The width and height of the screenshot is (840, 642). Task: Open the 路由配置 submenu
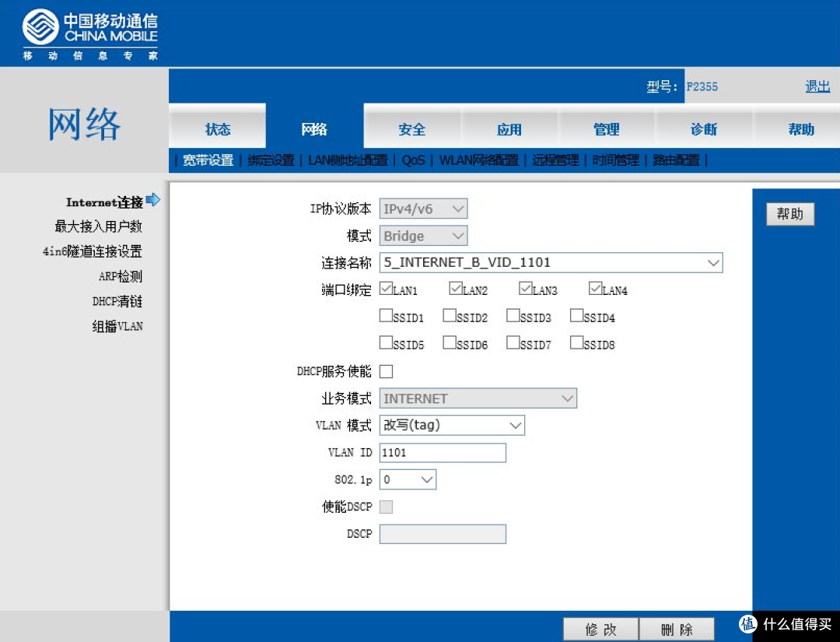pyautogui.click(x=676, y=160)
